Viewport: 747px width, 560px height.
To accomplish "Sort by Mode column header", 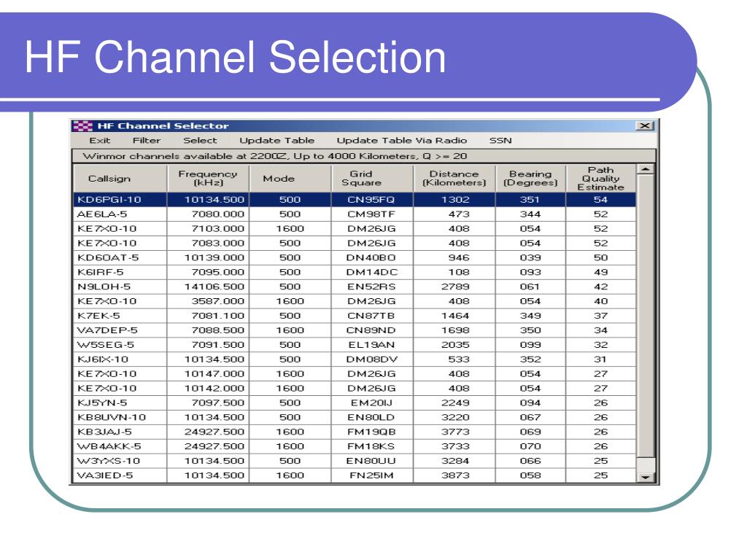I will click(x=290, y=178).
